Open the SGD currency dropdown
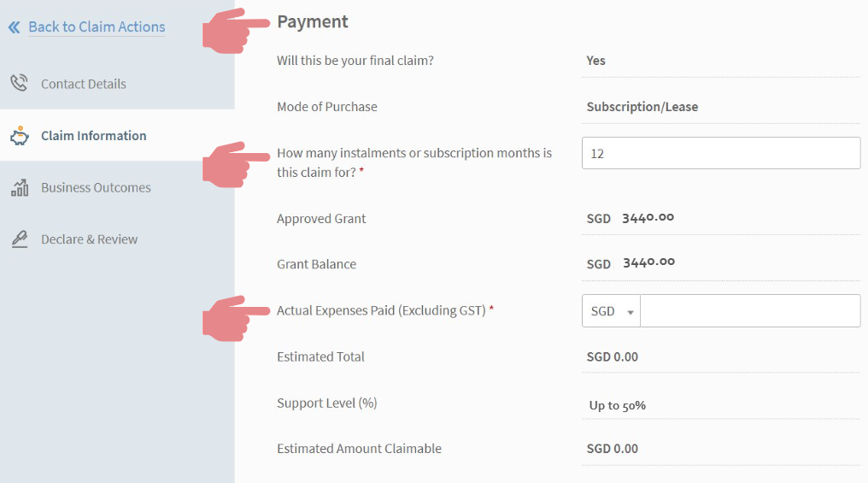Viewport: 868px width, 483px height. [611, 310]
